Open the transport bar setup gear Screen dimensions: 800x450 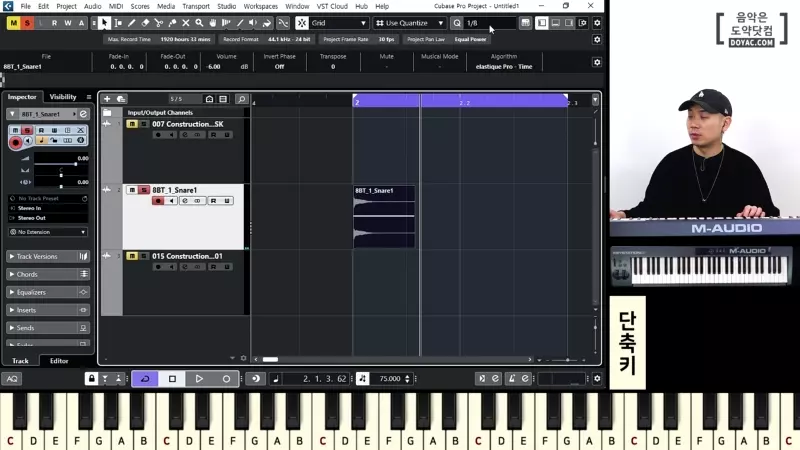(597, 379)
